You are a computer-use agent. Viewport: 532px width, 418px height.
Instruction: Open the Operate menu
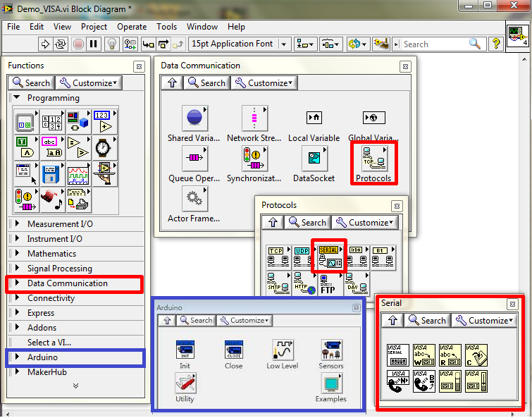132,27
